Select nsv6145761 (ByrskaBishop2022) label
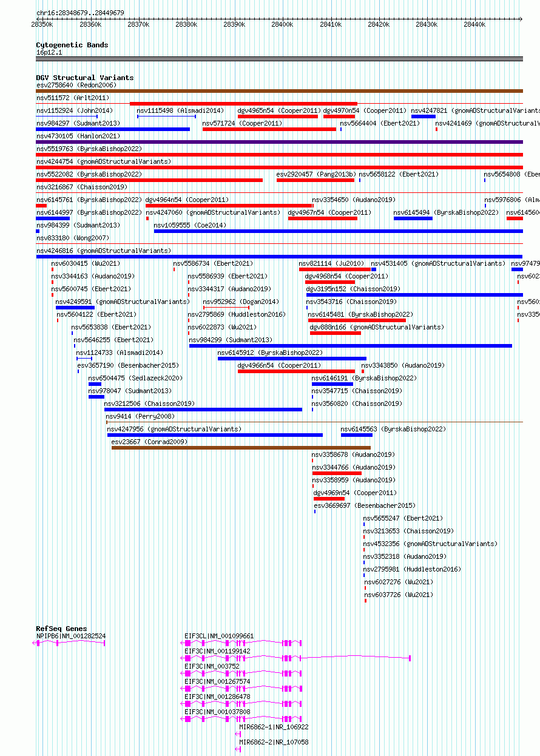Viewport: 540px width, 756px height. [x=89, y=200]
